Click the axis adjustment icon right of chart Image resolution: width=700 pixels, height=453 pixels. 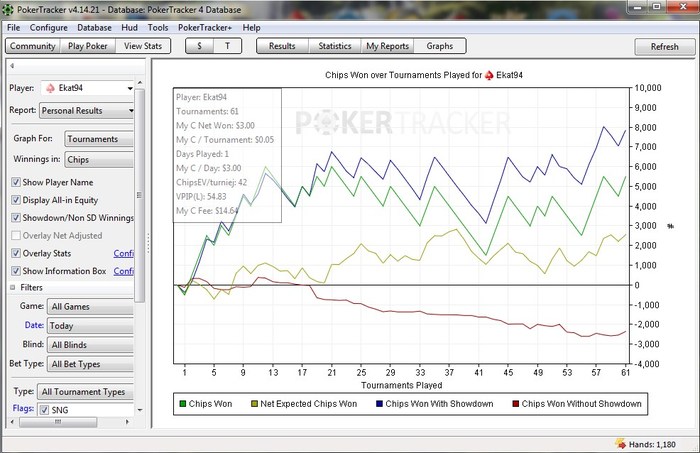tap(670, 226)
